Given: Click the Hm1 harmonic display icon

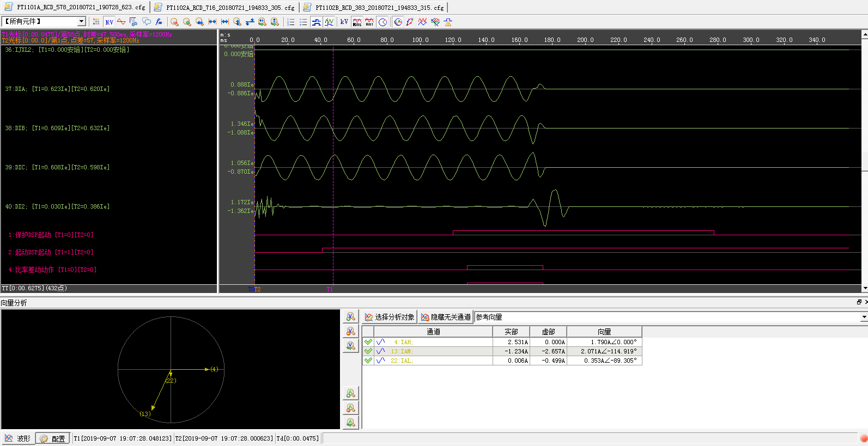Looking at the screenshot, I should [x=369, y=22].
